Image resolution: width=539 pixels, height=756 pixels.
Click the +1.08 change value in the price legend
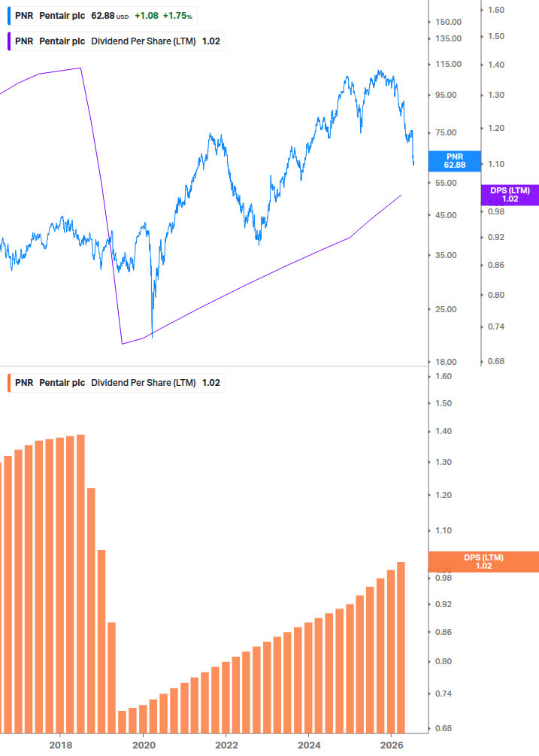click(x=147, y=16)
